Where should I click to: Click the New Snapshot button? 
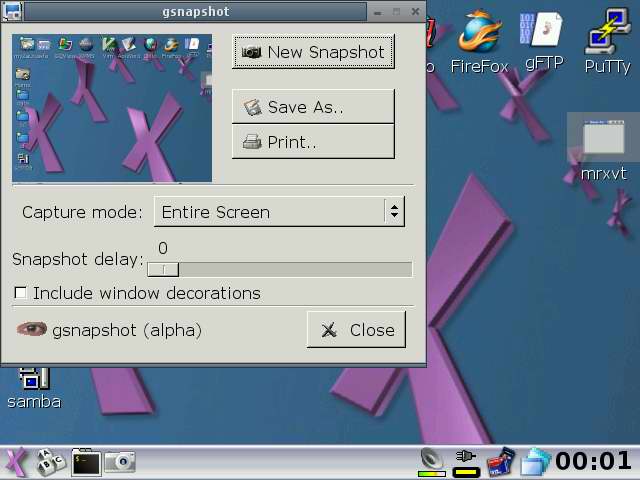pyautogui.click(x=313, y=52)
